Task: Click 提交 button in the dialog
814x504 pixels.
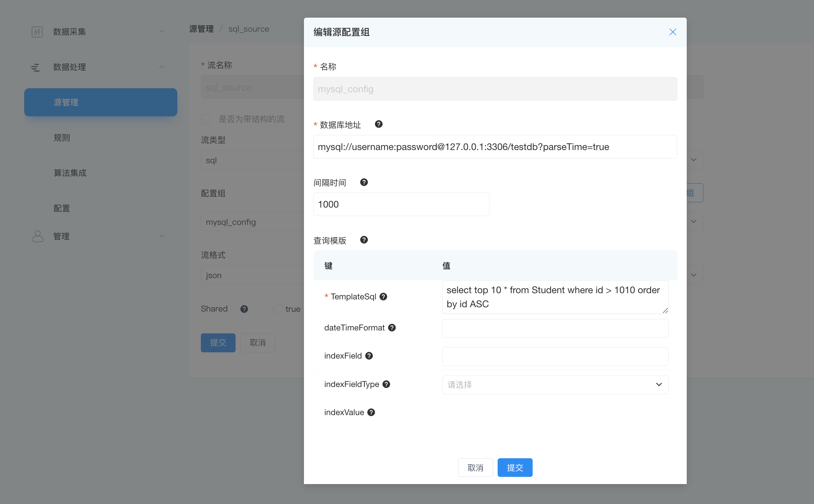Action: click(514, 468)
